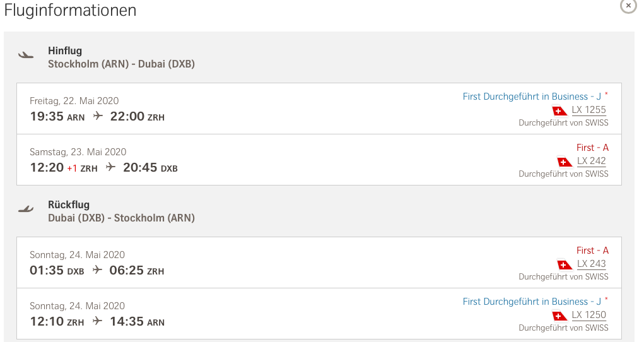Click First Durchgeführt in Business - J on ARN-ZRH flight
This screenshot has width=644, height=342.
coord(532,97)
